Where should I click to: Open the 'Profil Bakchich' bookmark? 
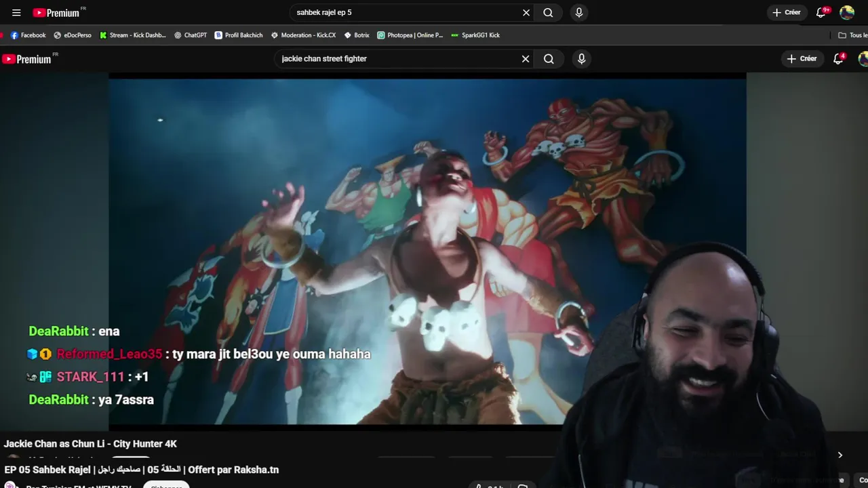239,35
